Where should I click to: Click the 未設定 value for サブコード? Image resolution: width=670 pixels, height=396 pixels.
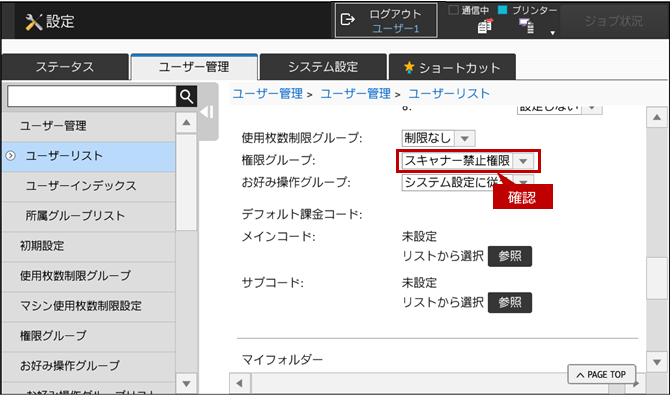tap(419, 282)
